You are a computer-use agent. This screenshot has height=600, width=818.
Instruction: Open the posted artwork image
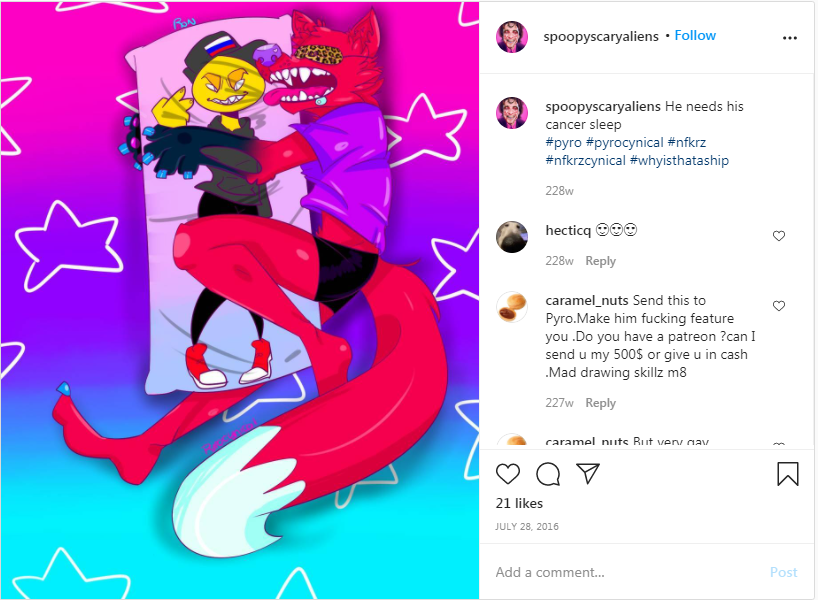(239, 300)
